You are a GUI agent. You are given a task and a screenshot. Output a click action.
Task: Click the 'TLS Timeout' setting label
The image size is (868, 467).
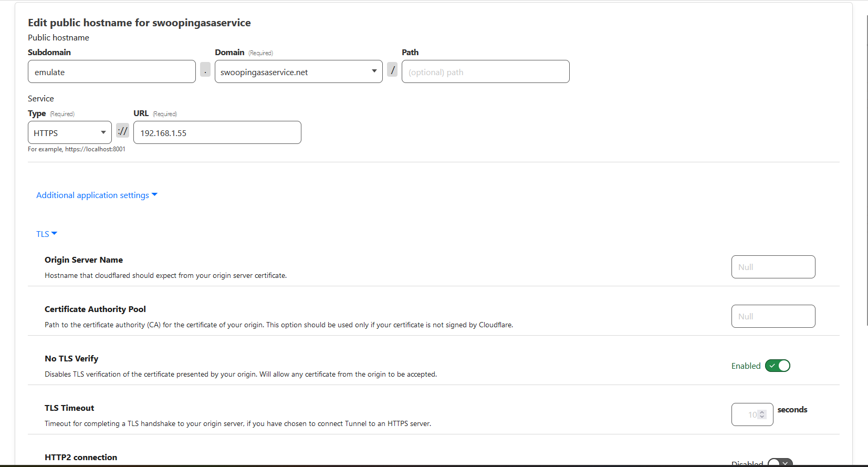(x=69, y=408)
